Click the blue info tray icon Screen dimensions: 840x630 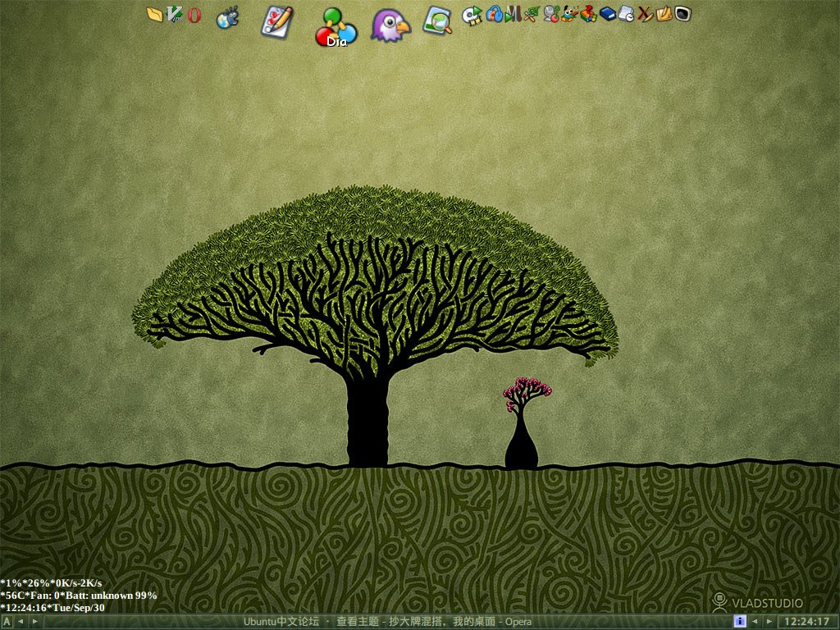click(x=740, y=622)
